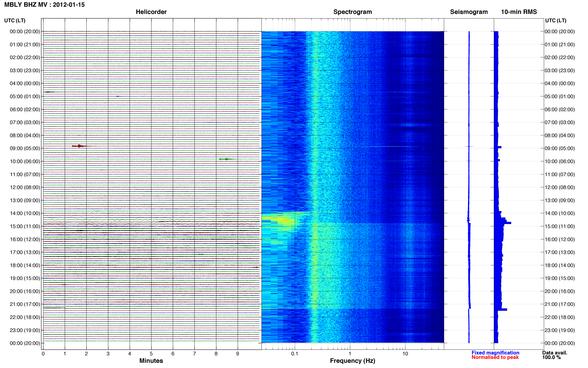Image resolution: width=588 pixels, height=368 pixels.
Task: Click the right '15:00 (11:00)' time label
Action: point(560,226)
